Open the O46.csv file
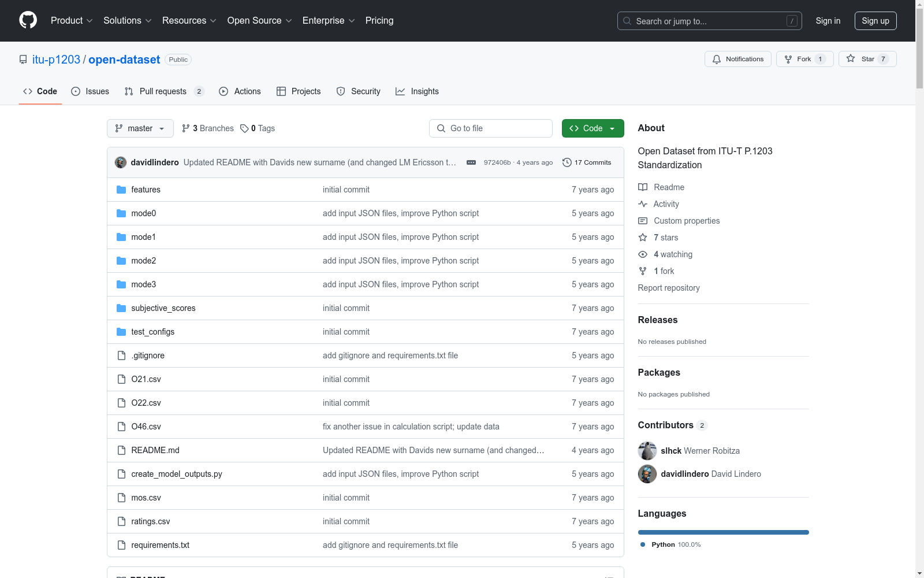Screen dimensions: 924x578 tap(146, 427)
